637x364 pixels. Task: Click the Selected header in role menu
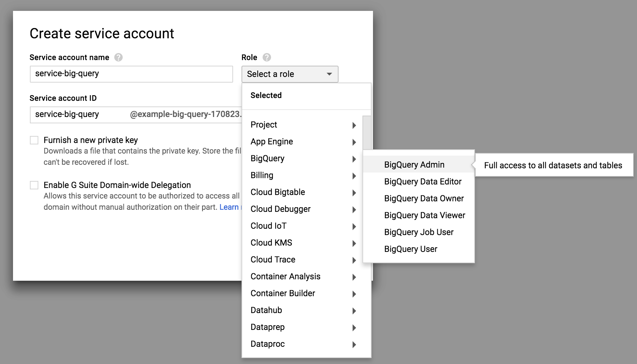coord(266,95)
